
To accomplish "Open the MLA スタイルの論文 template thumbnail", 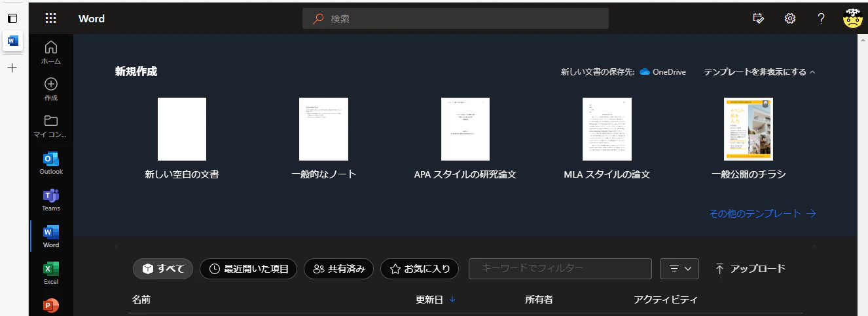I will (607, 129).
